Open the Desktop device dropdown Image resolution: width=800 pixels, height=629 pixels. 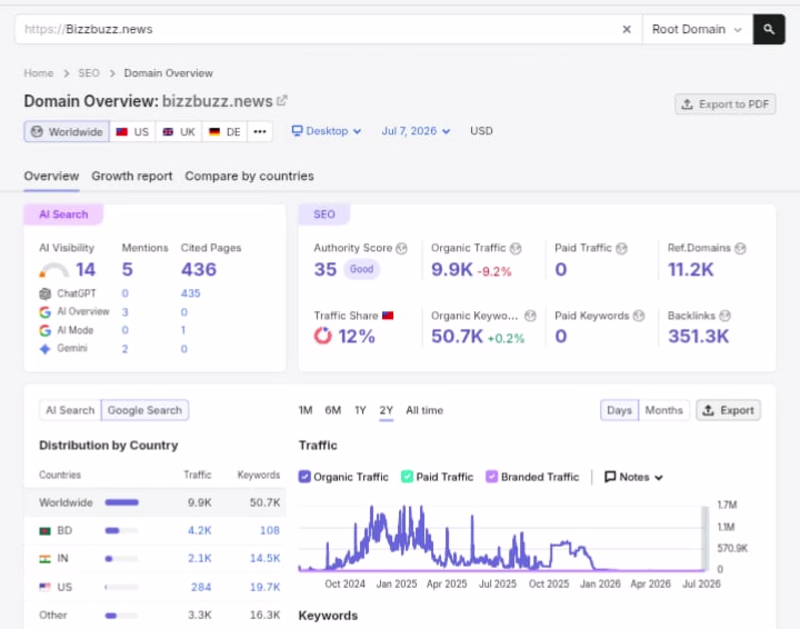tap(327, 131)
